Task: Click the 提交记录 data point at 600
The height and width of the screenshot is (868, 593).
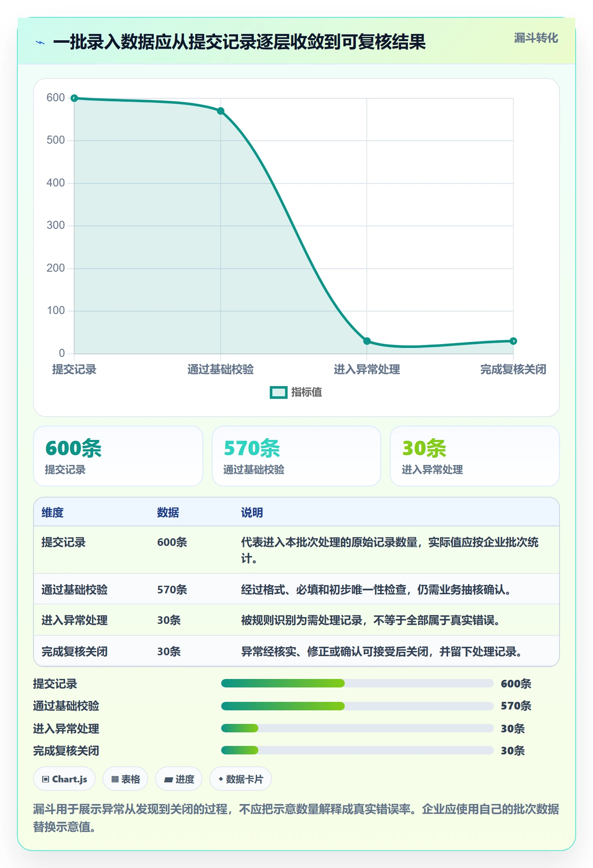Action: (x=74, y=98)
